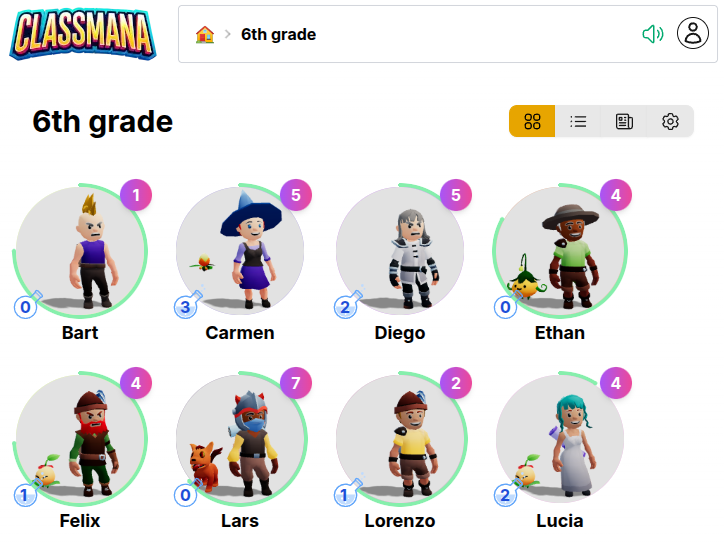
Task: Click Diego's level 5 badge
Action: pyautogui.click(x=456, y=195)
